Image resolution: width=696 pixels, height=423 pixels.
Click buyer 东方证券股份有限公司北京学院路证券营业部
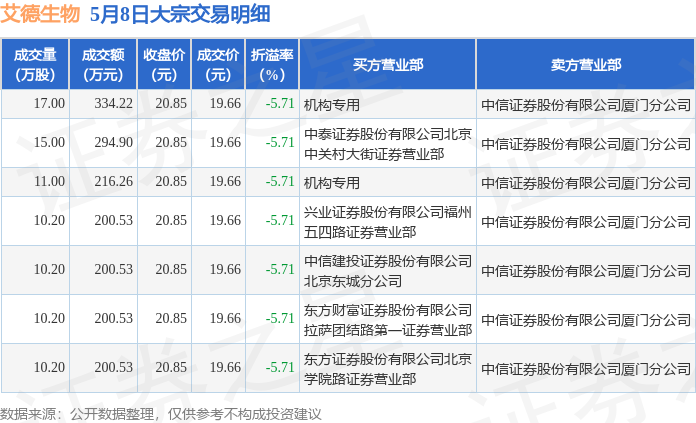pyautogui.click(x=388, y=369)
